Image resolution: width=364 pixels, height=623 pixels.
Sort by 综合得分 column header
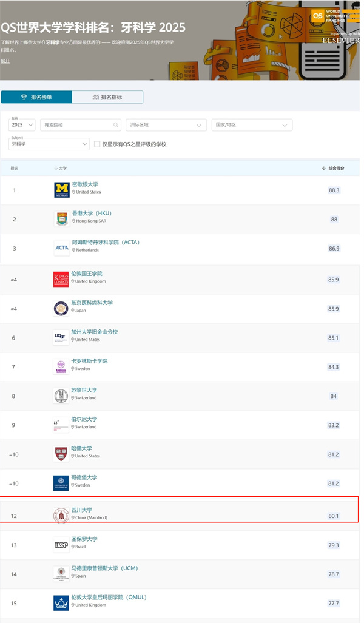coord(333,168)
